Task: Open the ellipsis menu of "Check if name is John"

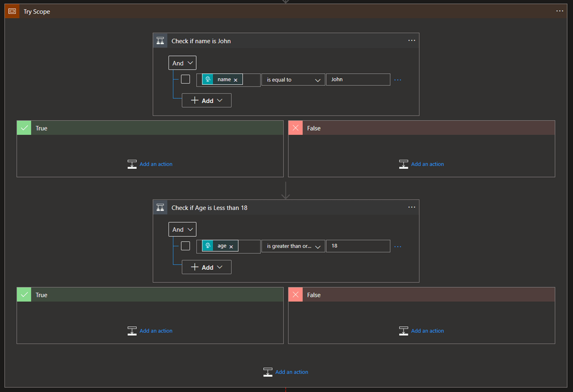Action: point(412,40)
